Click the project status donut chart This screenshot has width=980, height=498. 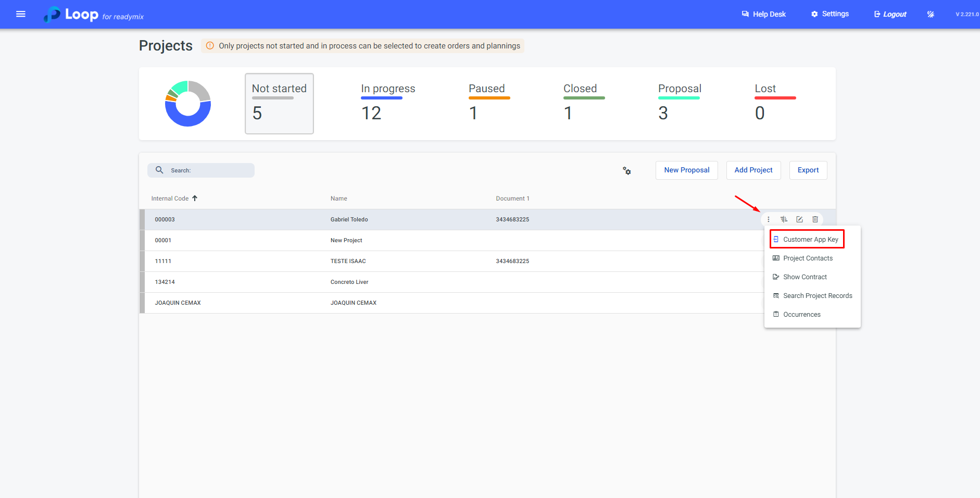coord(188,104)
